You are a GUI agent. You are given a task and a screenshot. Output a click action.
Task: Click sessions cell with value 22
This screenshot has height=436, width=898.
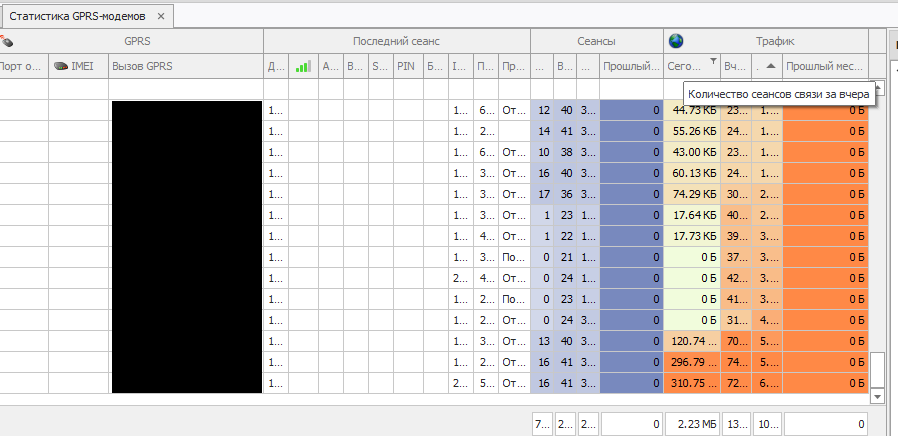pyautogui.click(x=565, y=236)
